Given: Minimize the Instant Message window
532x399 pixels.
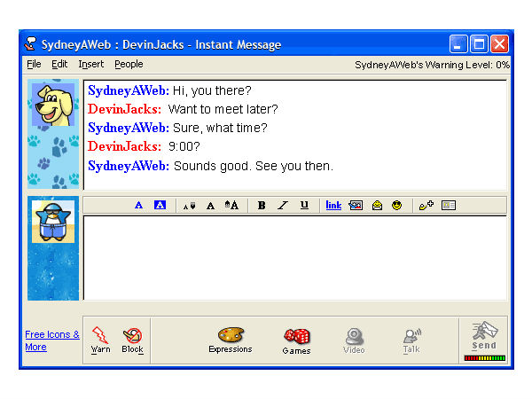Looking at the screenshot, I should [458, 44].
